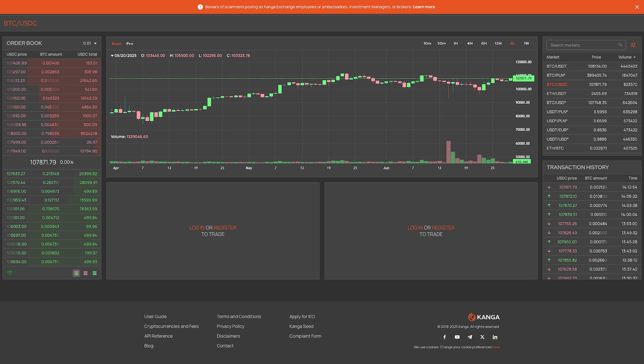Open the Kanga Telegram icon
644x364 pixels.
click(x=470, y=337)
